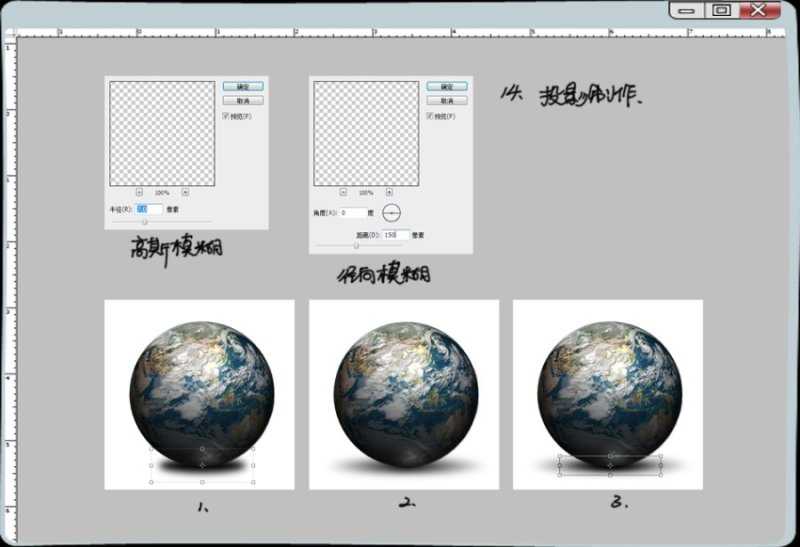Cancel the Gaussian Blur dialog with 取消
This screenshot has width=800, height=547.
pos(242,101)
